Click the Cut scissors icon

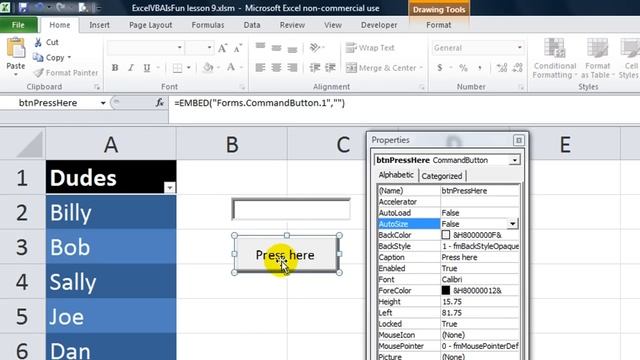38,42
